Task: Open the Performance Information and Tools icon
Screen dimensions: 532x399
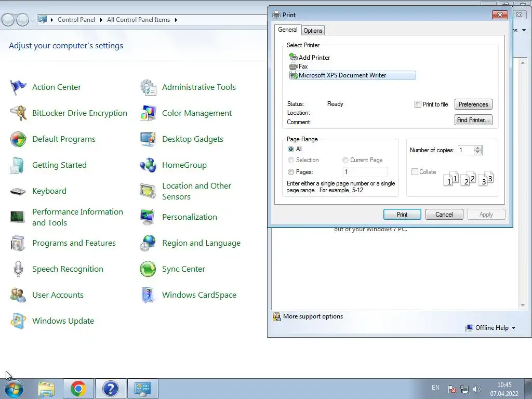Action: (x=17, y=217)
